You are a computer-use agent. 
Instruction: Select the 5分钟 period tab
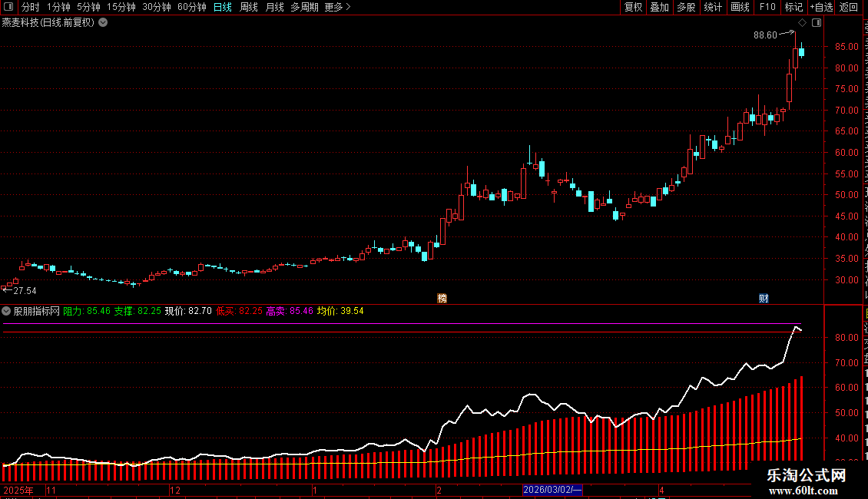coord(88,7)
